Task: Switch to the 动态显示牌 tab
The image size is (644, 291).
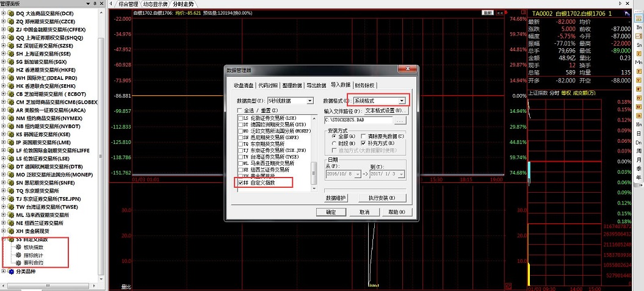Action: point(155,4)
